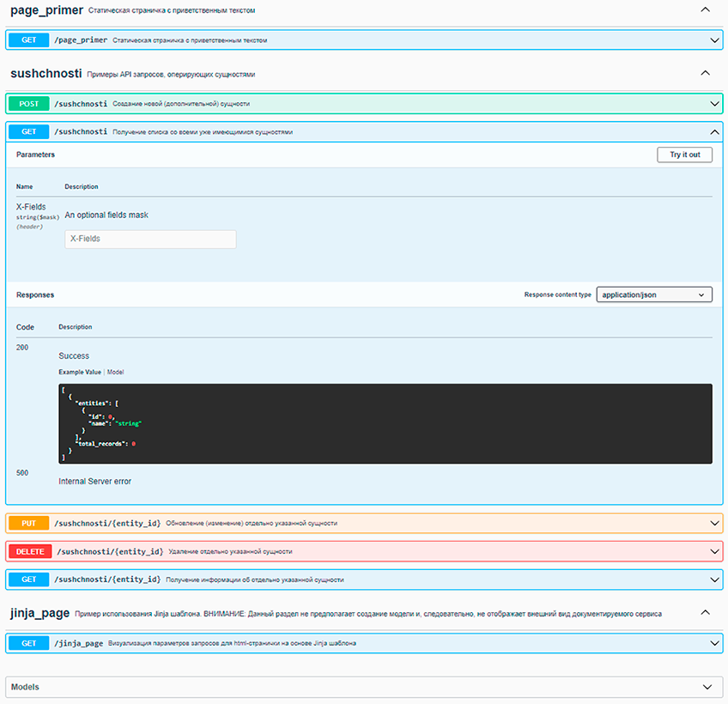The height and width of the screenshot is (704, 728).
Task: Open the Response content type dropdown
Action: pyautogui.click(x=654, y=294)
